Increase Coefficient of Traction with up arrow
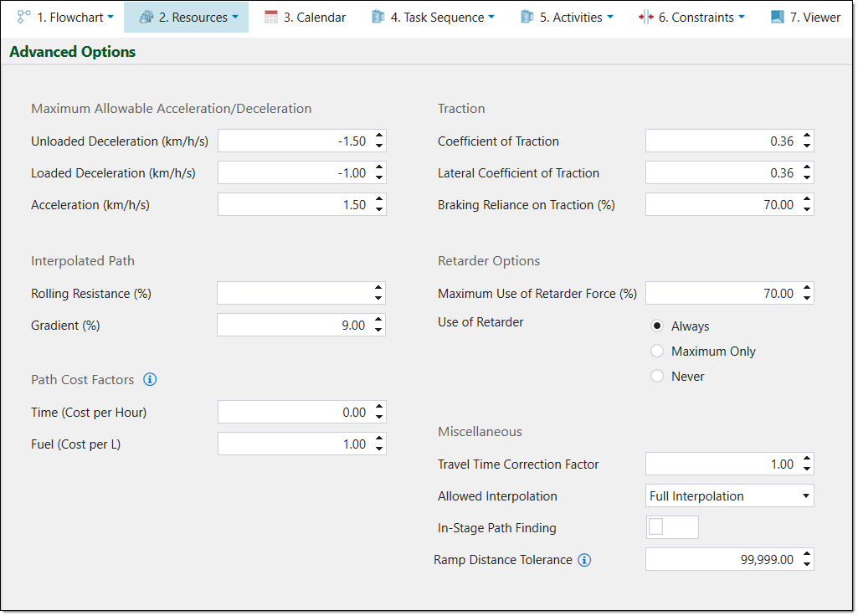858x616 pixels. [807, 136]
